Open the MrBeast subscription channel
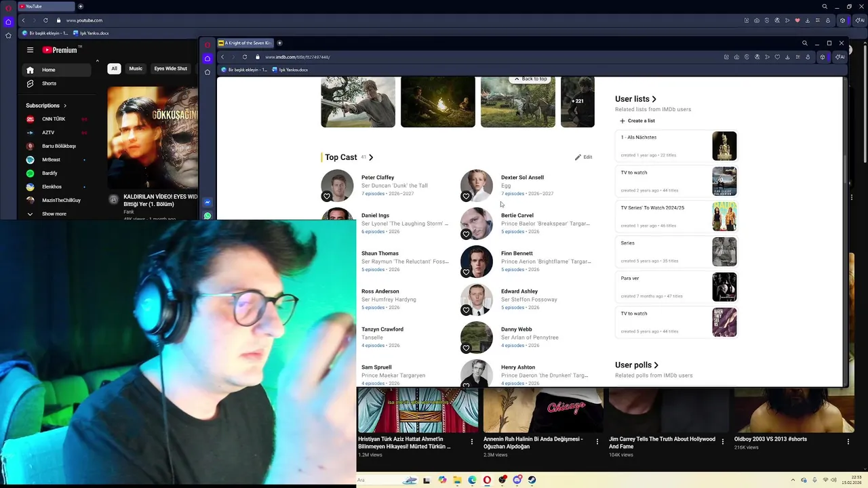868x488 pixels. (57, 160)
